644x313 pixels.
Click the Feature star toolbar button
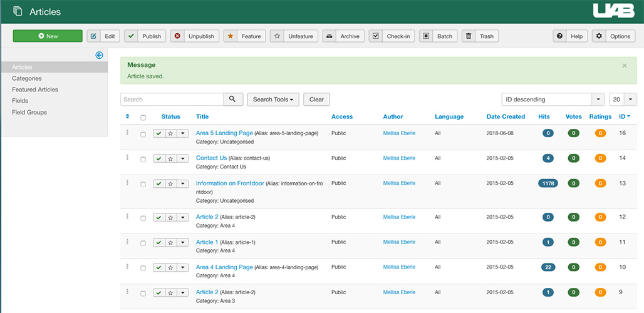(x=244, y=36)
